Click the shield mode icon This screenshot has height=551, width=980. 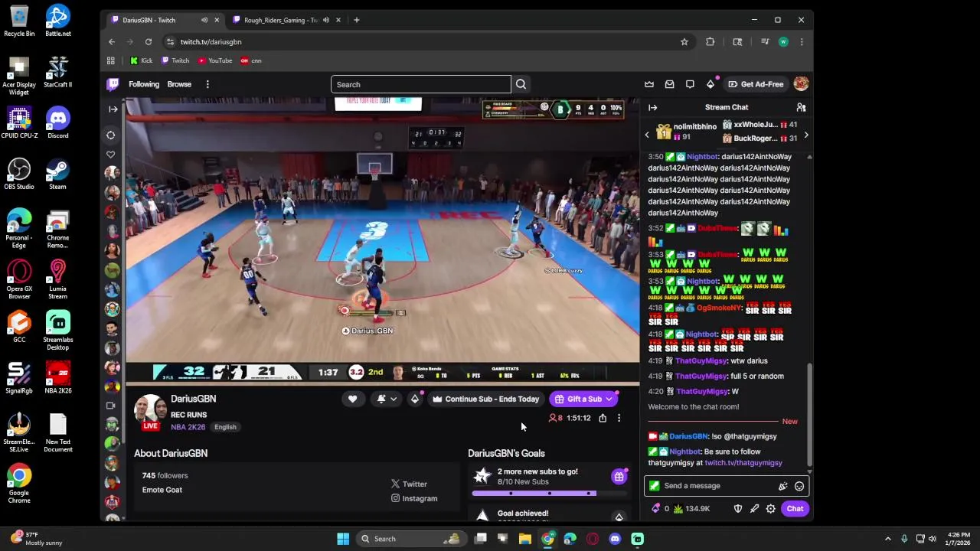point(738,509)
